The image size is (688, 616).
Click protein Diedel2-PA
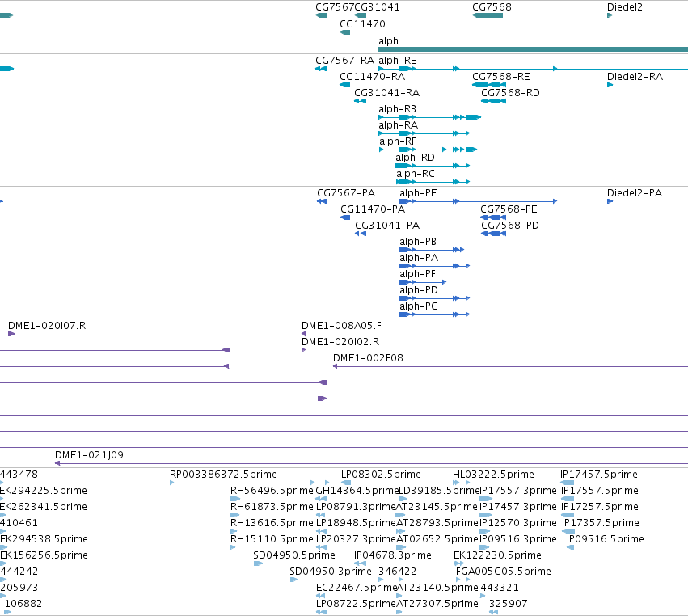[610, 201]
